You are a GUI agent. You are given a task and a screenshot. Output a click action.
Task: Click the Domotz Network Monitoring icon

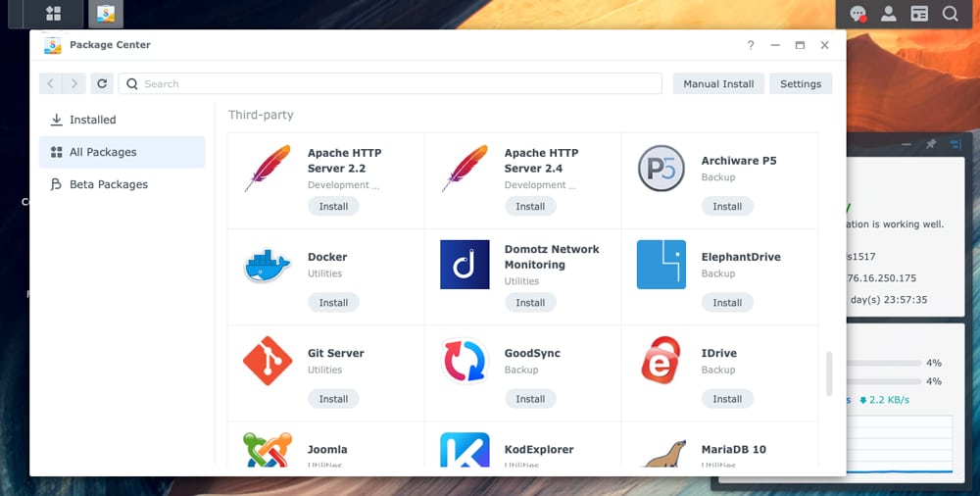(465, 265)
